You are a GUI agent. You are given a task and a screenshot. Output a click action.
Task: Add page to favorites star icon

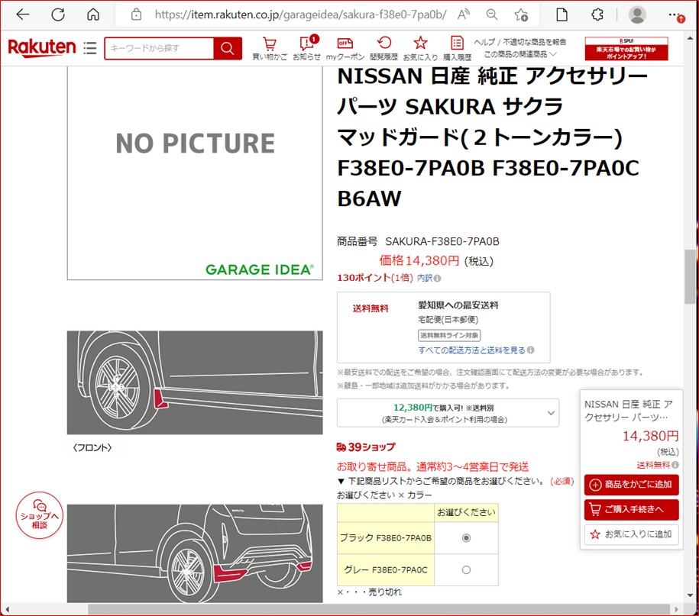[521, 15]
